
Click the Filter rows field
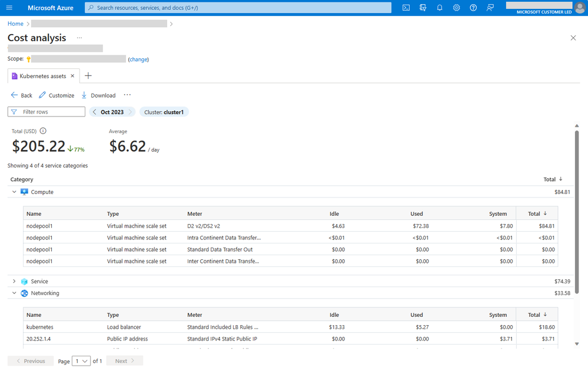point(46,112)
